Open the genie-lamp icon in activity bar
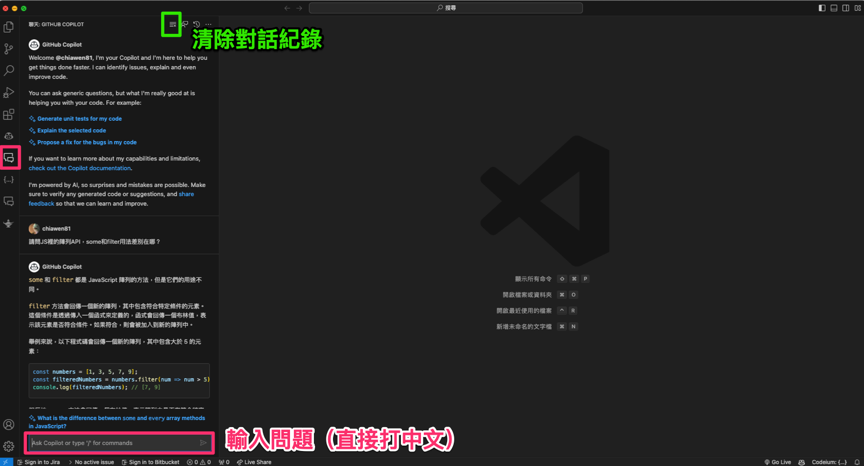Screen dimensions: 864x466 click(x=8, y=223)
